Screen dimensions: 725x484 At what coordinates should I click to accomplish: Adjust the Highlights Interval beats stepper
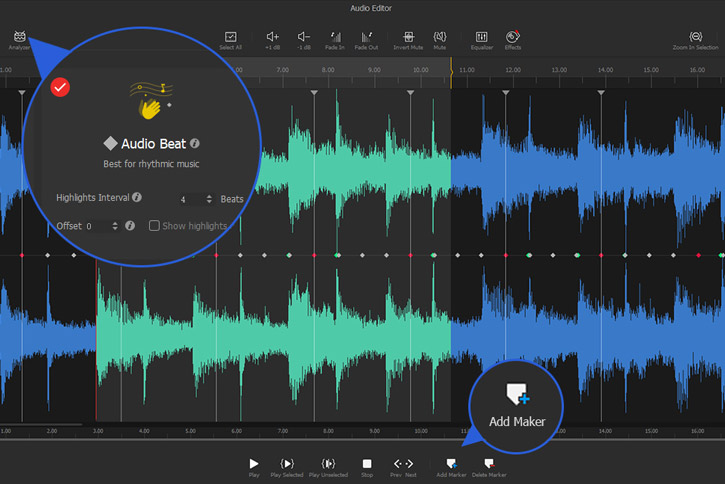click(208, 199)
